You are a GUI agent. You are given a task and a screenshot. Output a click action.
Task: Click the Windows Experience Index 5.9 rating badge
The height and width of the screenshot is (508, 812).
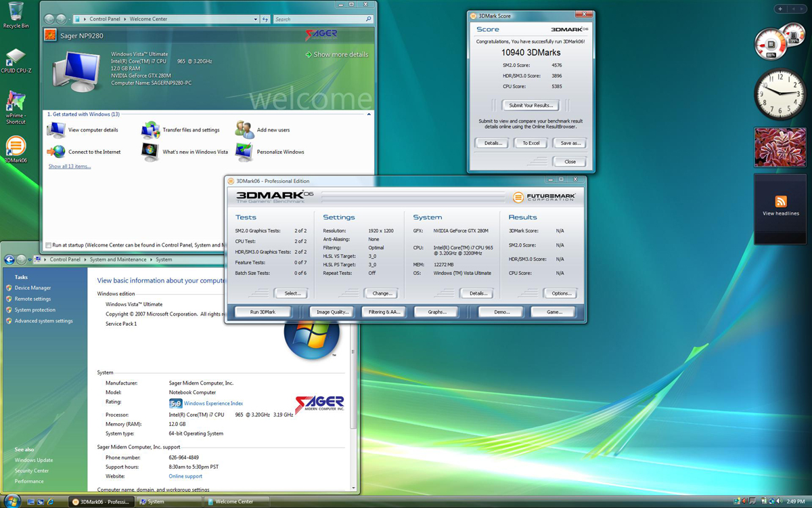click(175, 403)
